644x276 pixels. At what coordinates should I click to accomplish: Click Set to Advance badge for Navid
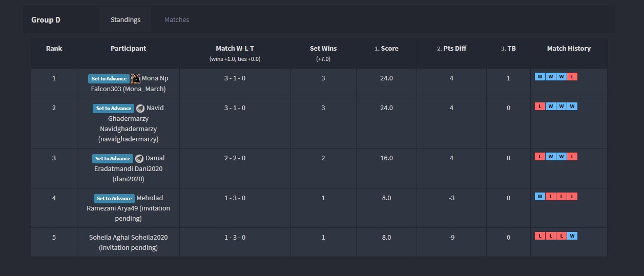[x=113, y=109]
